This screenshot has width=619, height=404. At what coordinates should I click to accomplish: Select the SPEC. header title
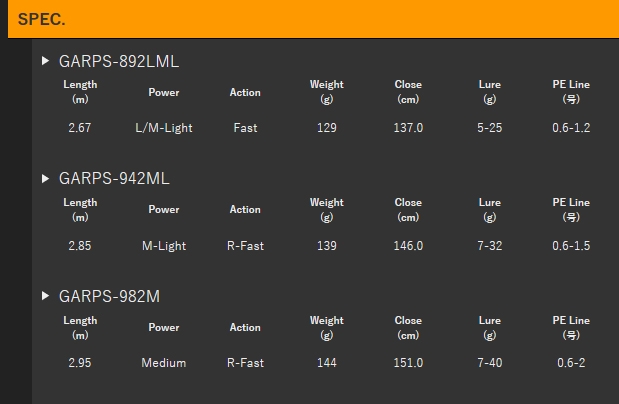tap(41, 19)
